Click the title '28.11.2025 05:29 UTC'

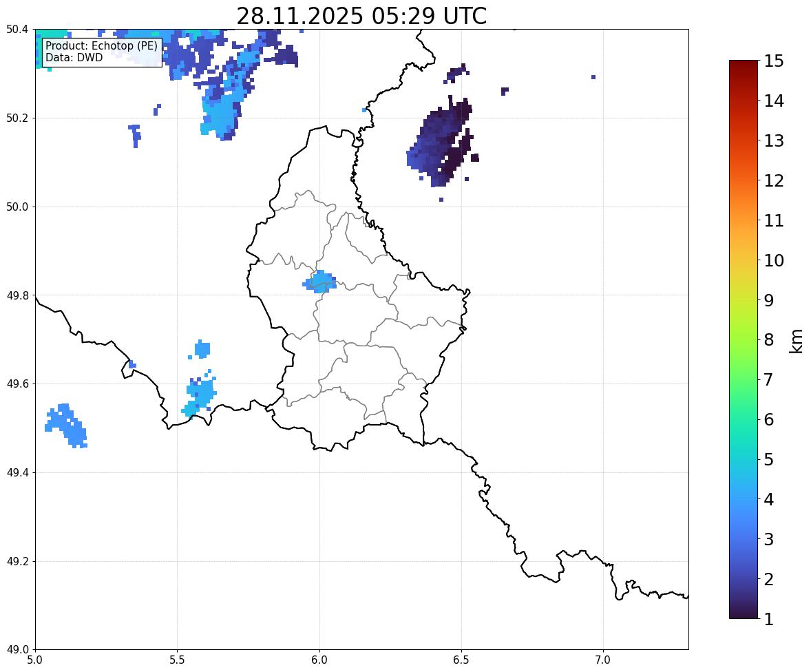[361, 16]
